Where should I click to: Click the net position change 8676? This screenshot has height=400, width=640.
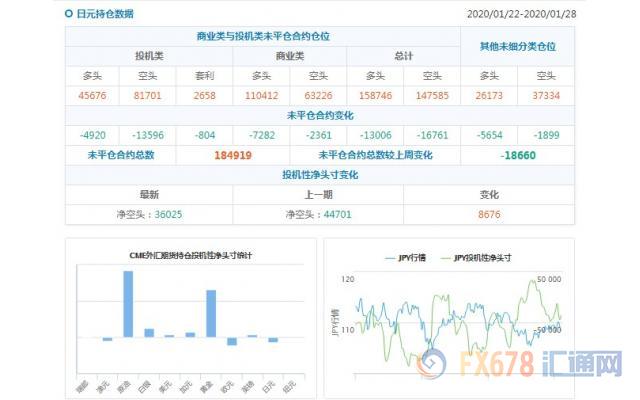[489, 215]
